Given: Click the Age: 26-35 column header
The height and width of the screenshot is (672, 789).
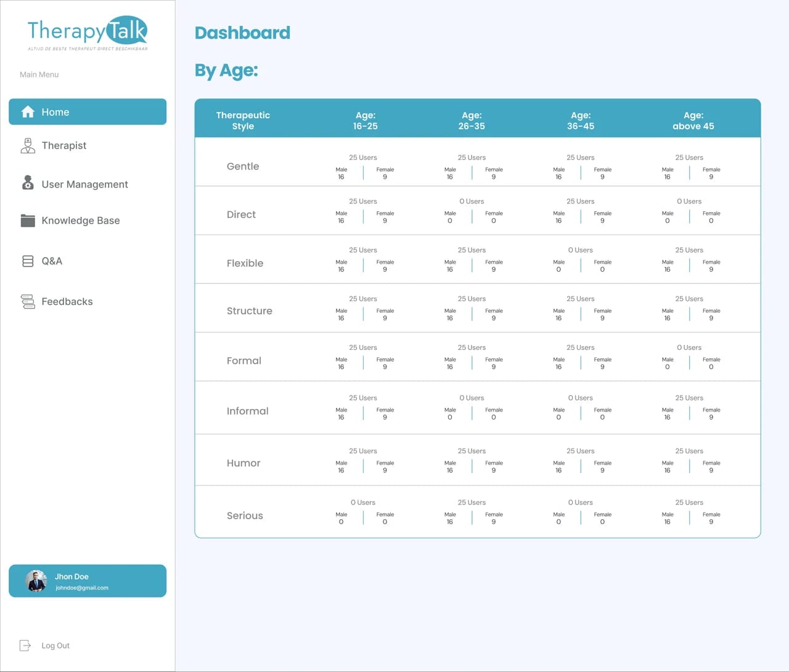Looking at the screenshot, I should (x=472, y=121).
